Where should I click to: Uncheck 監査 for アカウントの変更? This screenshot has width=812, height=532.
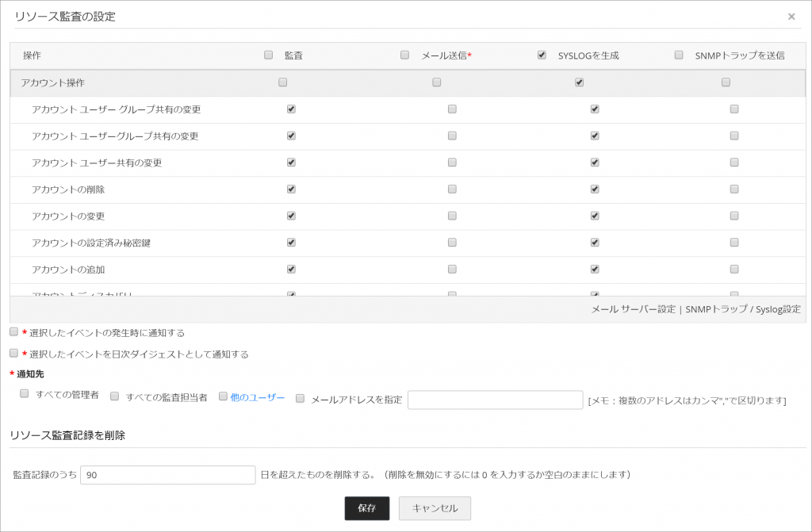click(x=291, y=216)
